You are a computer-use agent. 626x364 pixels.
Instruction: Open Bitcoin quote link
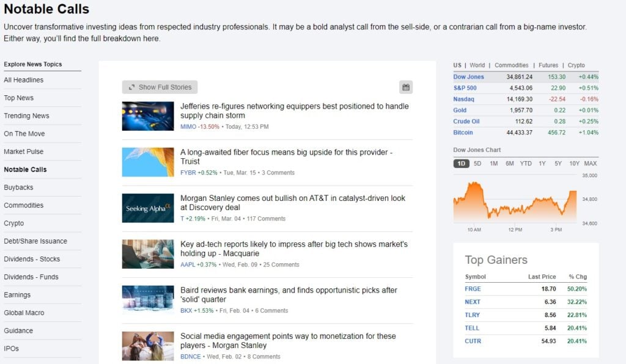[463, 133]
